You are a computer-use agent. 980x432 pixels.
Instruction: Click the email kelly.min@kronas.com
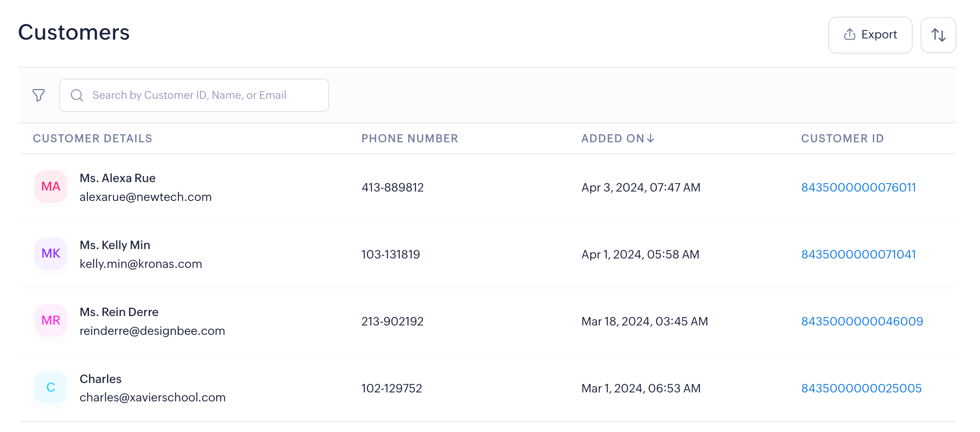(x=141, y=264)
